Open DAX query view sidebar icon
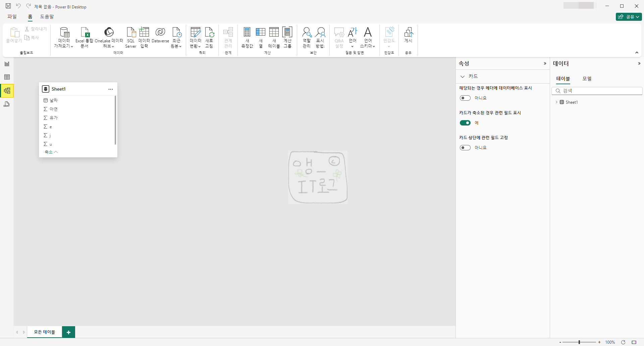644x346 pixels. point(7,104)
